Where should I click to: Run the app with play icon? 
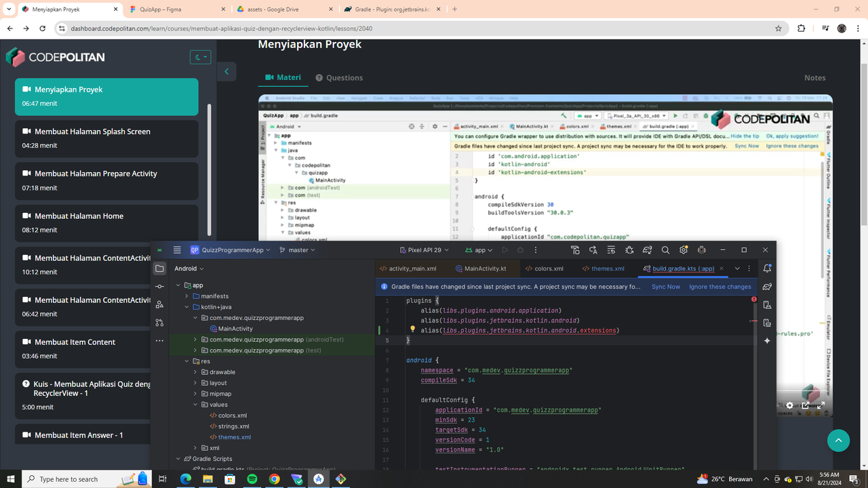(505, 250)
